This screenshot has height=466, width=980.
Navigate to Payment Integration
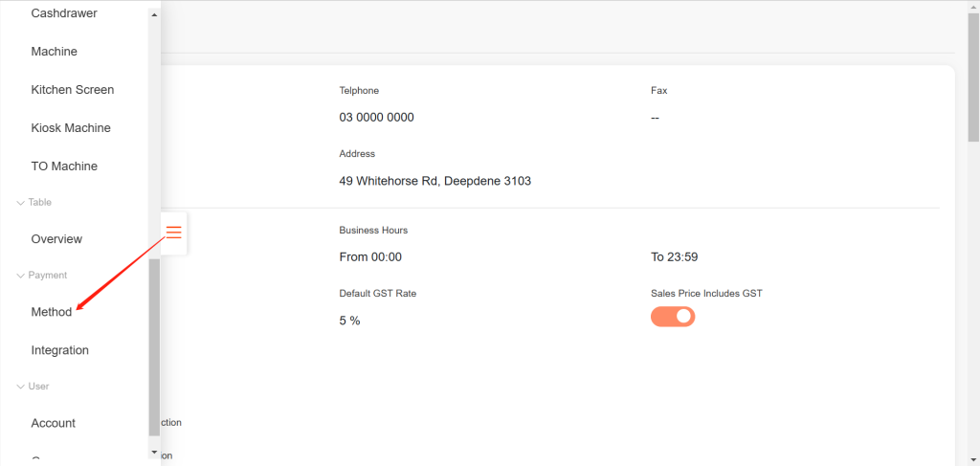click(59, 350)
